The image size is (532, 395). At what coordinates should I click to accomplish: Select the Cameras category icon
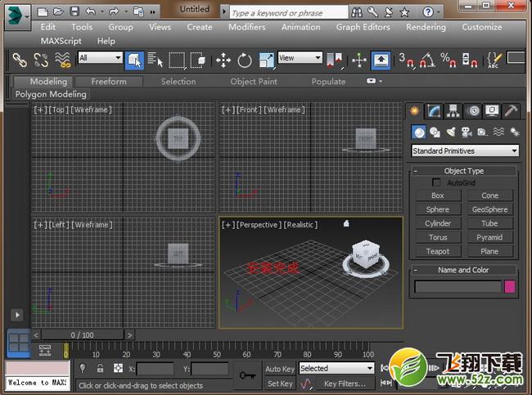click(x=467, y=132)
